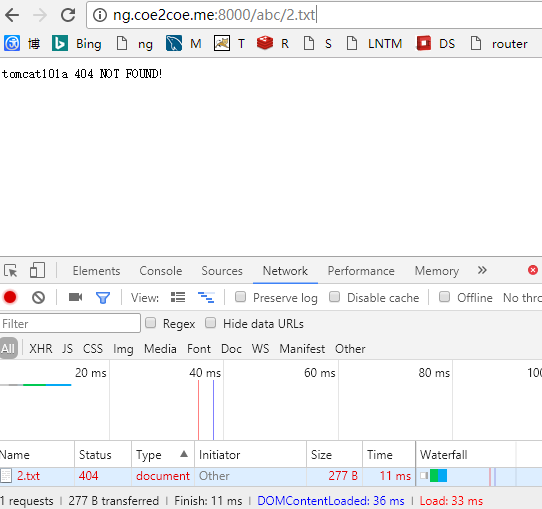Viewport: 542px width, 509px height.
Task: Click the site info icon in address bar
Action: pyautogui.click(x=100, y=15)
